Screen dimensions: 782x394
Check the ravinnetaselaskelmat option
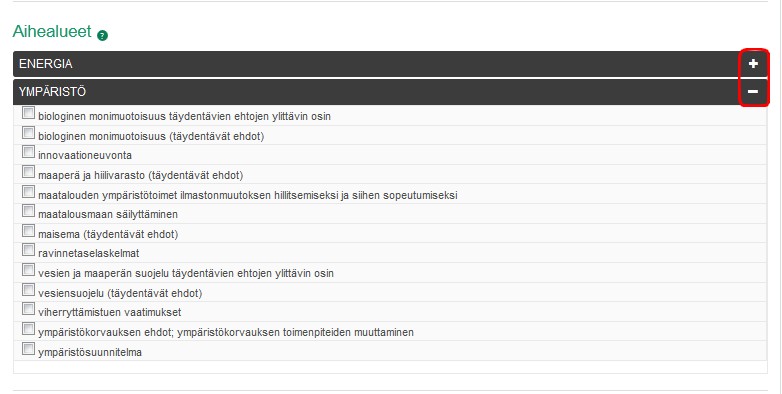coord(28,250)
